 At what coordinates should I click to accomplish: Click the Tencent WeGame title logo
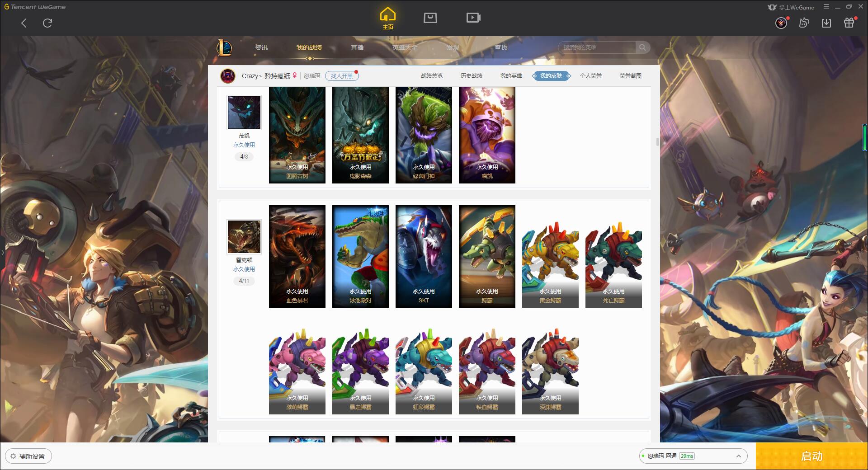click(x=35, y=7)
